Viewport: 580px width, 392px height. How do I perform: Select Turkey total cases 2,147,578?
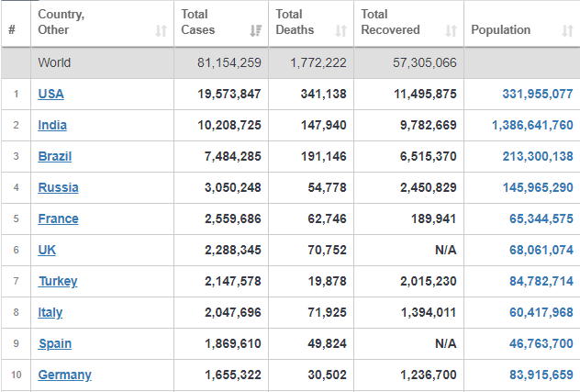point(233,281)
